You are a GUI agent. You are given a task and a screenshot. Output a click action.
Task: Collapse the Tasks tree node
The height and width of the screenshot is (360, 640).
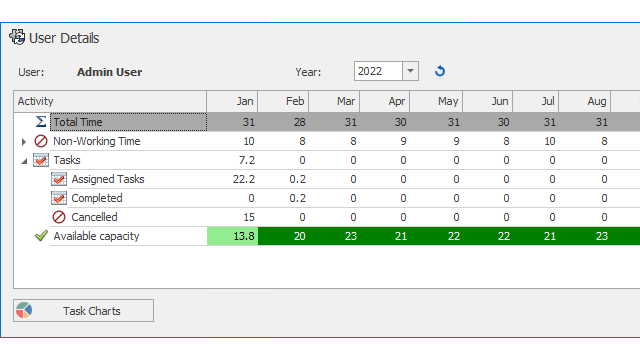click(x=24, y=161)
